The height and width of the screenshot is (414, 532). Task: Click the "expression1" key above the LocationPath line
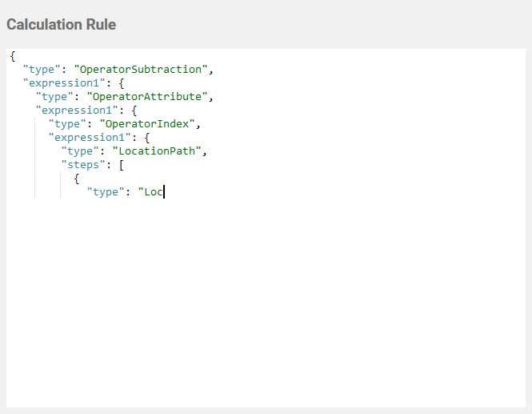pos(86,137)
